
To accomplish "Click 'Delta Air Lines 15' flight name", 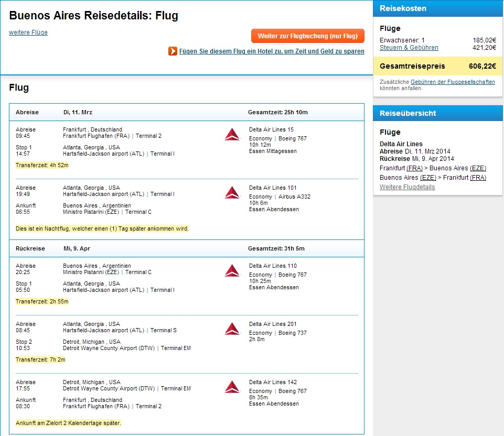I will pos(271,130).
